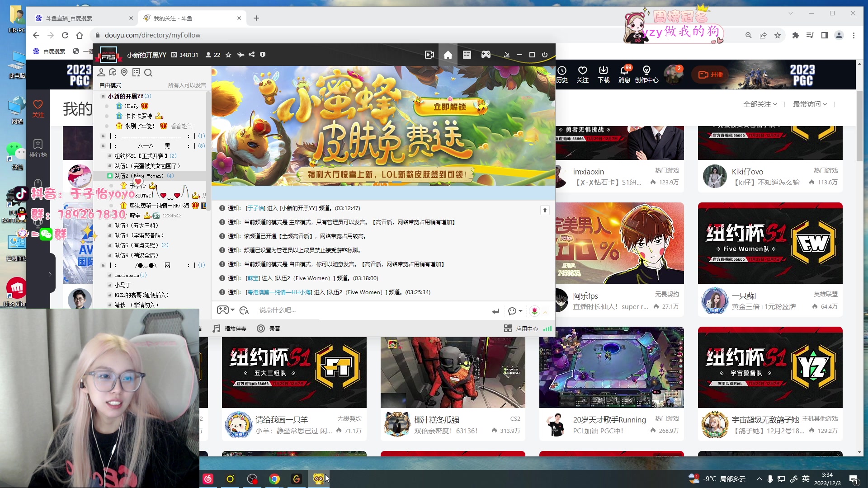Open the YY video broadcast icon
Image resolution: width=868 pixels, height=488 pixels.
coord(429,55)
